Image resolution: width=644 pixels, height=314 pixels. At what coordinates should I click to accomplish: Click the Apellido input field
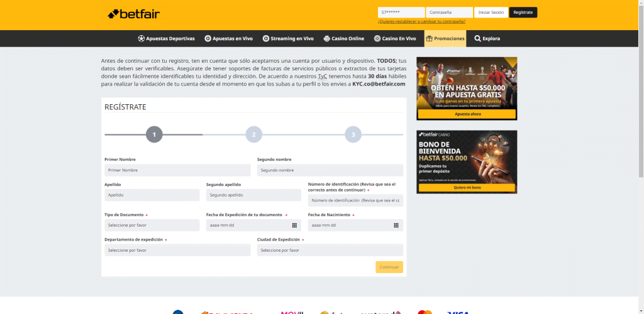point(152,195)
